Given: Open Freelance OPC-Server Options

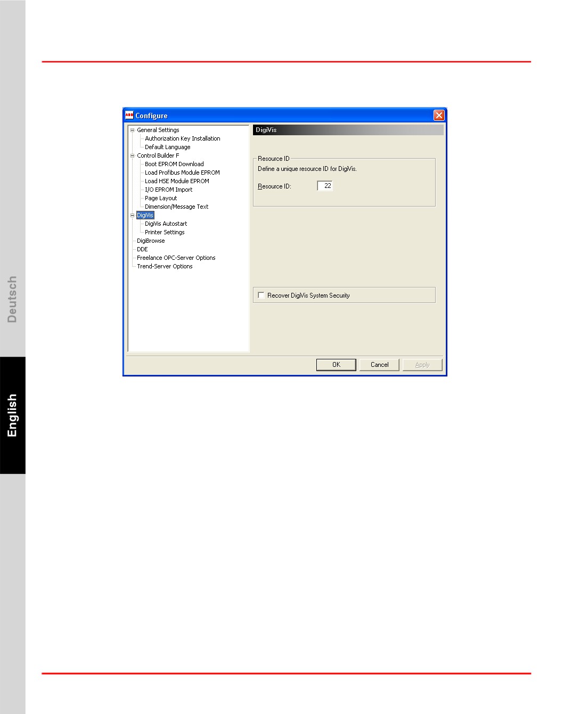Looking at the screenshot, I should coord(176,258).
